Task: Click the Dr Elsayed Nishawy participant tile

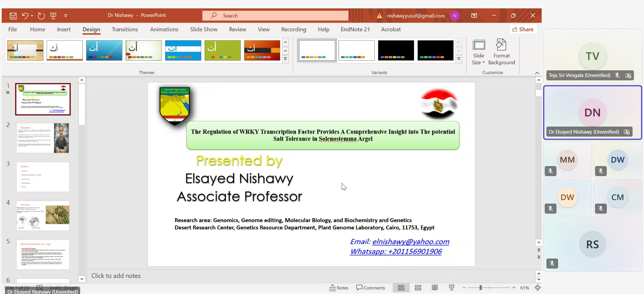Action: [592, 113]
